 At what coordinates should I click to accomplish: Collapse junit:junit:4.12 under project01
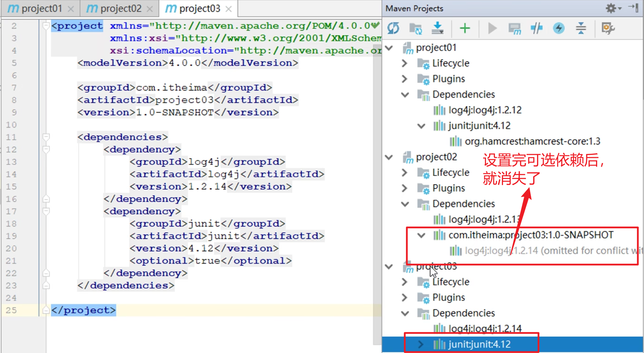[x=421, y=126]
